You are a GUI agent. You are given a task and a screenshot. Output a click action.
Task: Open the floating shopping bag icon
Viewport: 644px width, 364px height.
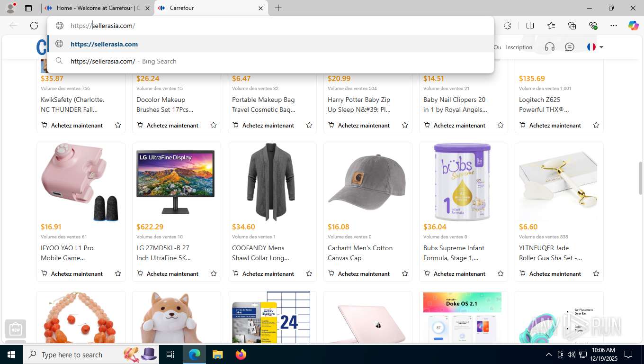(16, 328)
